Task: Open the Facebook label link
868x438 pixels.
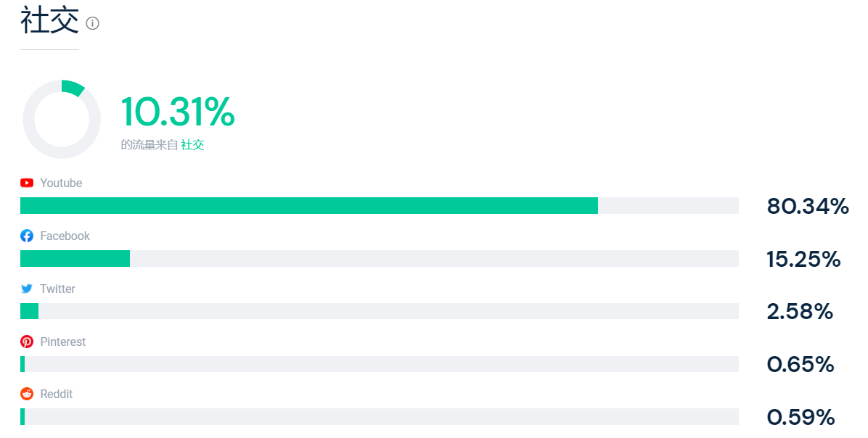Action: (x=65, y=236)
